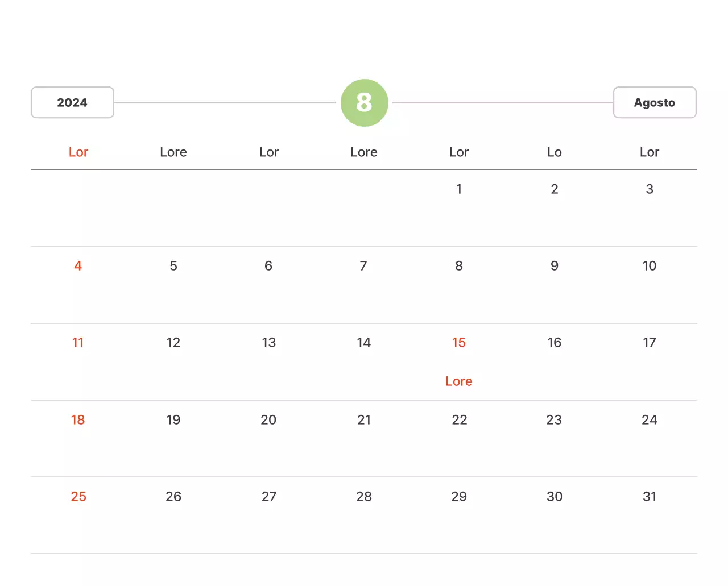
Task: Select day 31 in the calendar
Action: [650, 497]
